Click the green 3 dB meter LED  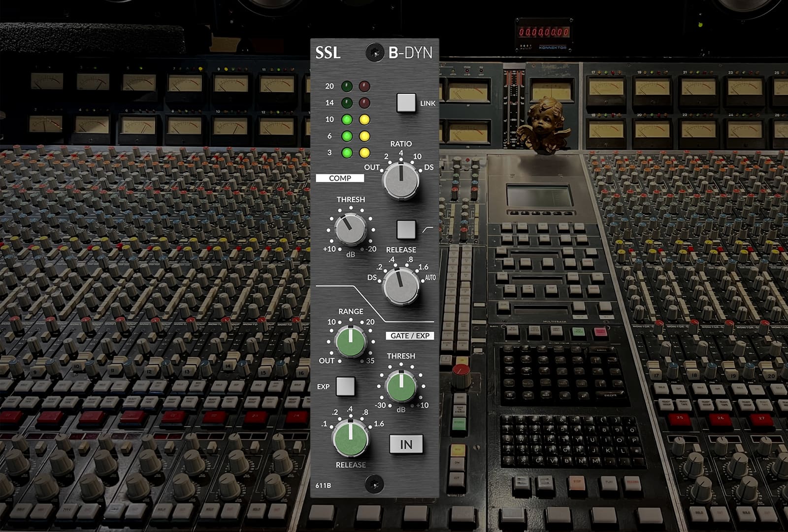[347, 153]
